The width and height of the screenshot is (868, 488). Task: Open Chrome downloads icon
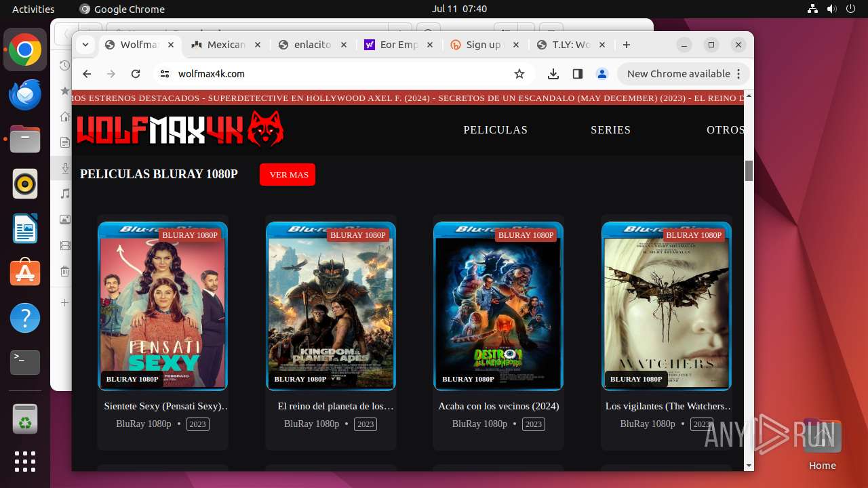tap(553, 74)
